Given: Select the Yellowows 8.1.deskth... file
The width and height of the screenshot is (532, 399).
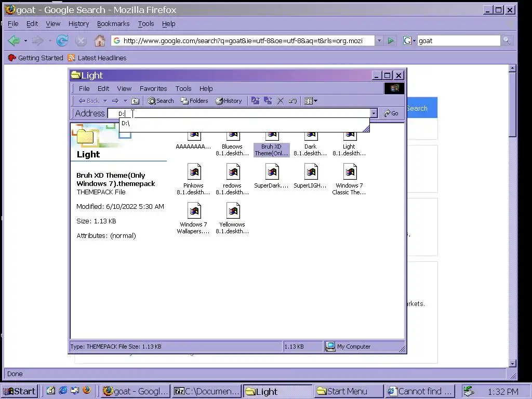Looking at the screenshot, I should 232,218.
